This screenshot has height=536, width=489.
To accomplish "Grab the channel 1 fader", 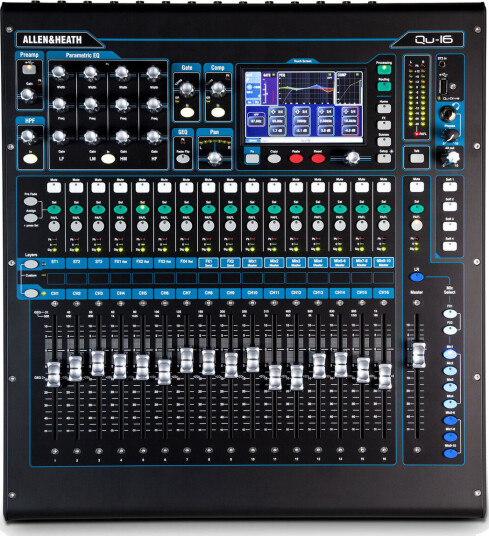I will 53,374.
